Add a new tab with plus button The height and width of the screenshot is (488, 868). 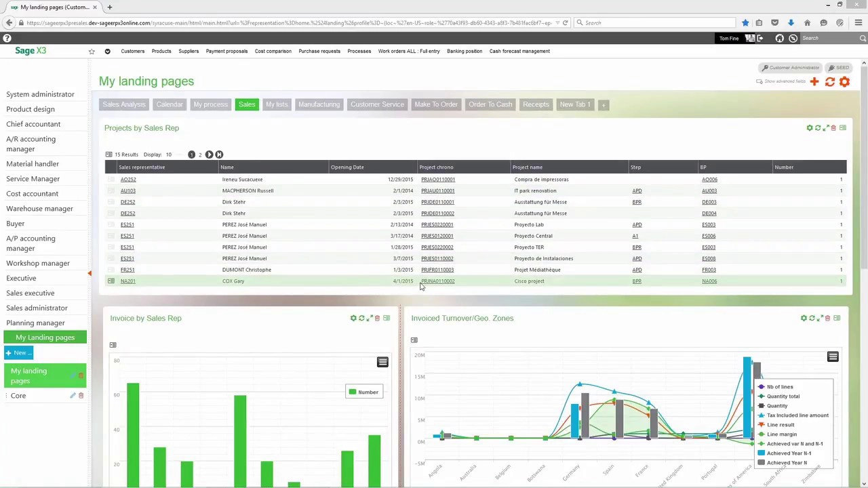[603, 105]
